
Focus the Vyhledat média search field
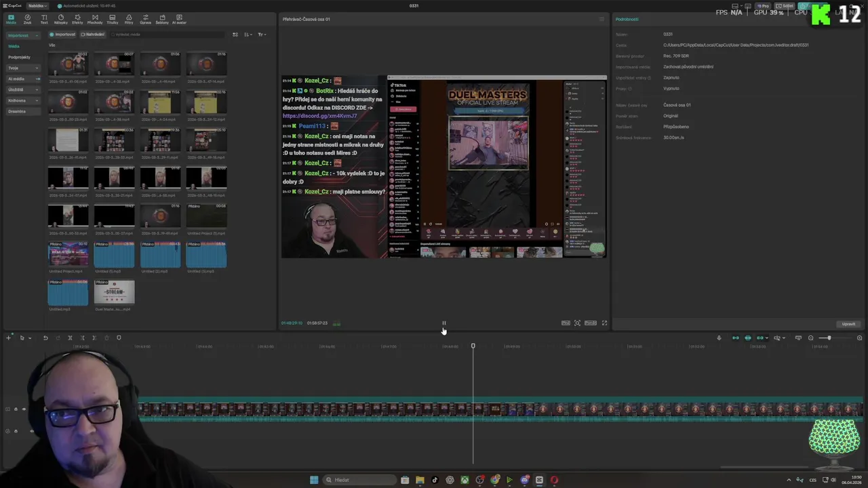coord(166,35)
